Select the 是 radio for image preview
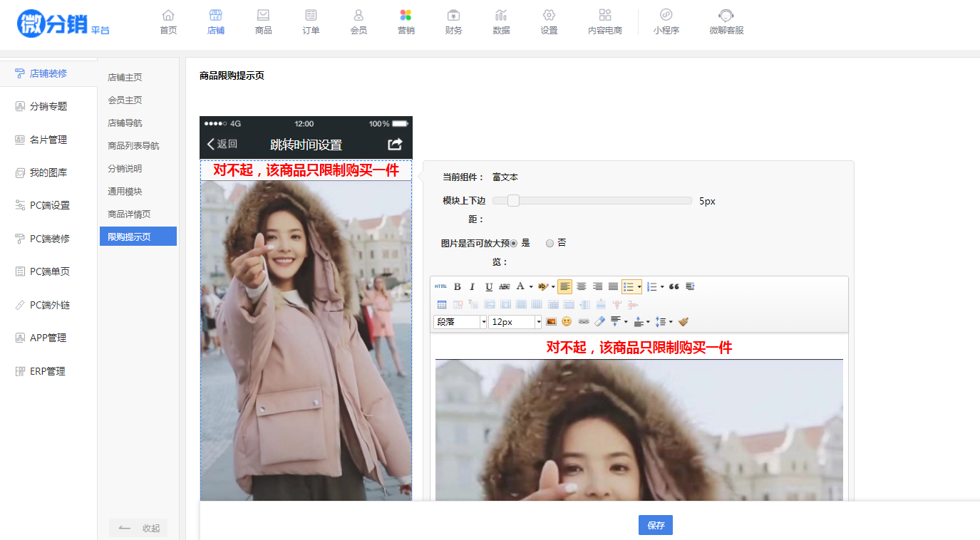The height and width of the screenshot is (540, 980). pos(514,243)
